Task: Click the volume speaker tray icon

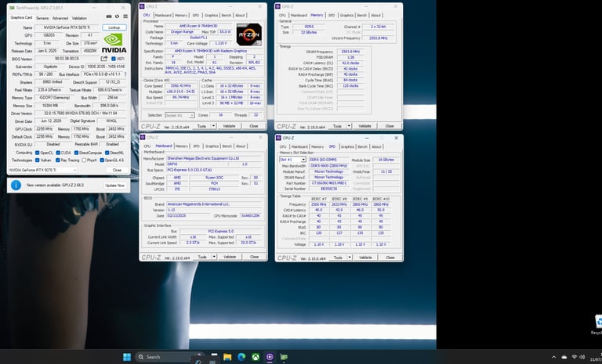Action: coord(582,357)
